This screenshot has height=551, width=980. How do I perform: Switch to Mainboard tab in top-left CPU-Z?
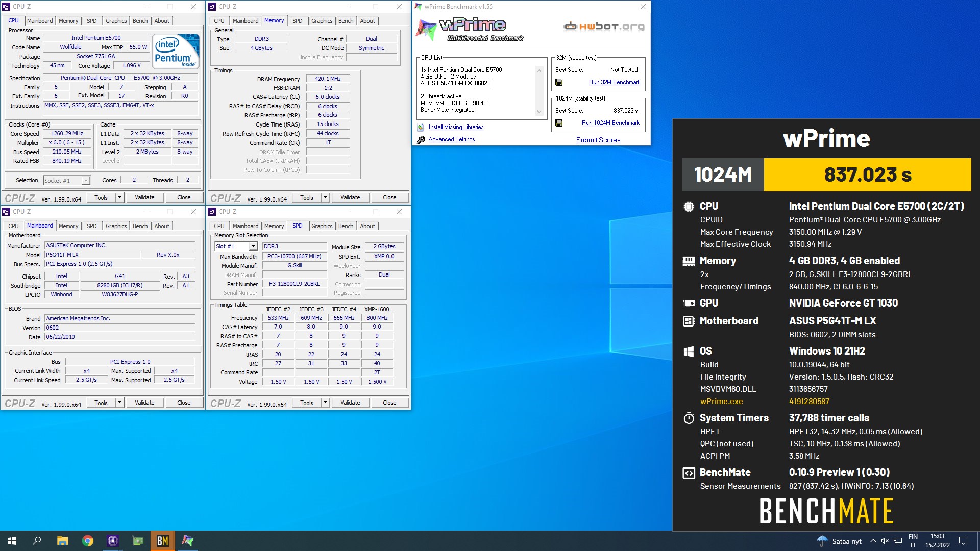pos(40,21)
